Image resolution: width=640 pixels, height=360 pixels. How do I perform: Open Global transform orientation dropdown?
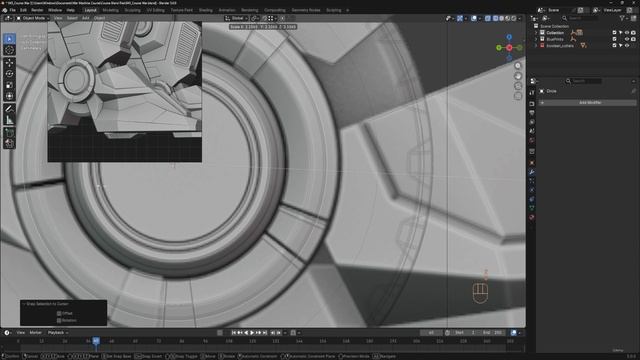(236, 18)
